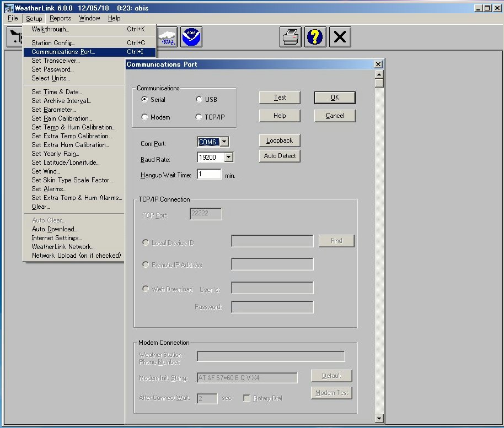Choose Walkthrough from Setup menu

[x=90, y=29]
